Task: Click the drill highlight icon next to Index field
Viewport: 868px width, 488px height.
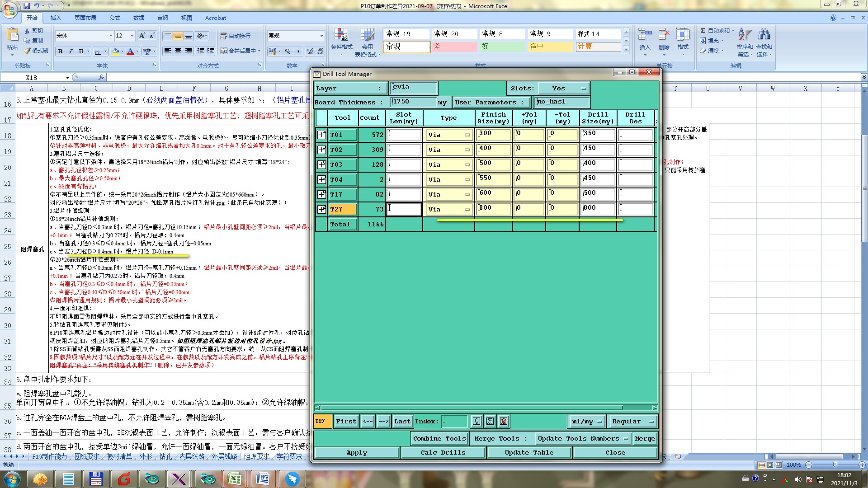Action: pyautogui.click(x=476, y=421)
